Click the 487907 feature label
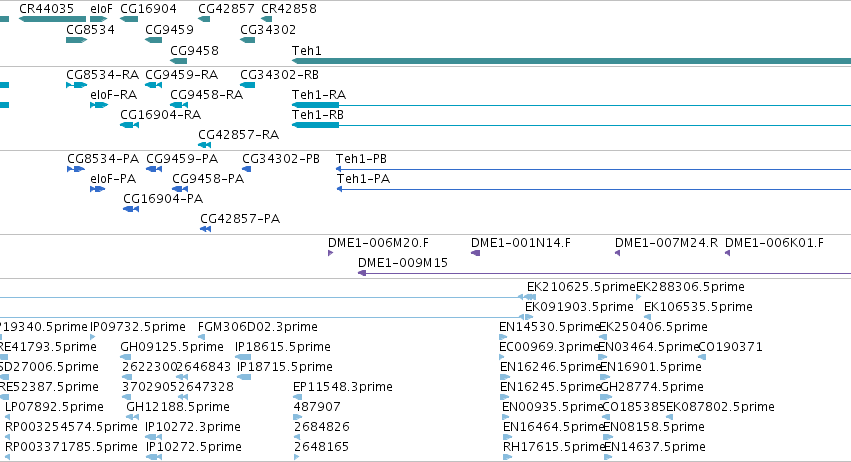Screen dimensions: 851x462 coord(317,408)
